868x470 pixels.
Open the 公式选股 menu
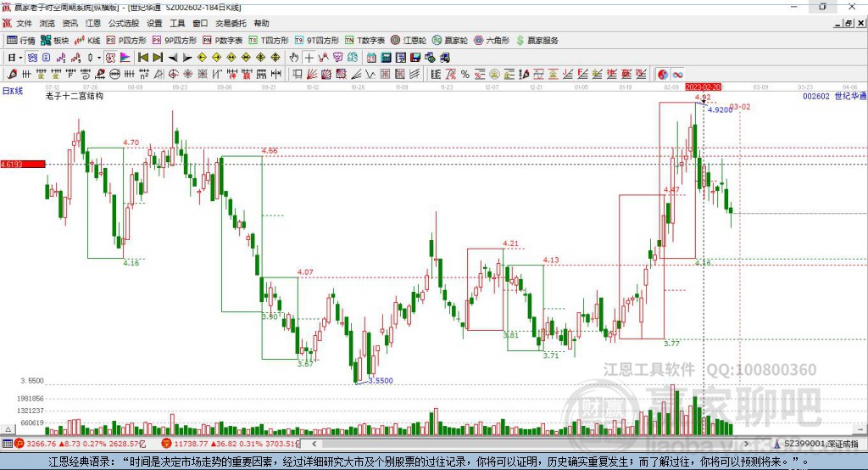pyautogui.click(x=124, y=23)
